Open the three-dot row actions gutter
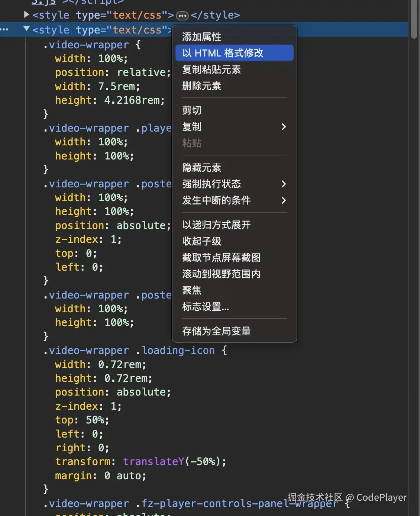Image resolution: width=420 pixels, height=516 pixels. [4, 29]
